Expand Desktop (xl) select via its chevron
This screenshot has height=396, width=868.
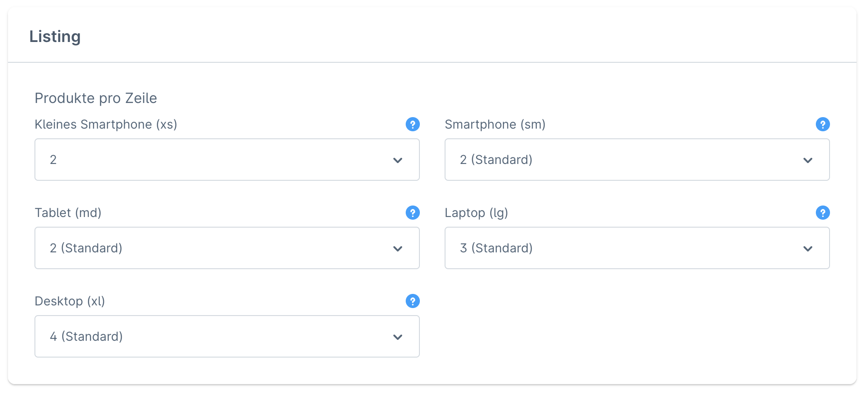tap(398, 337)
